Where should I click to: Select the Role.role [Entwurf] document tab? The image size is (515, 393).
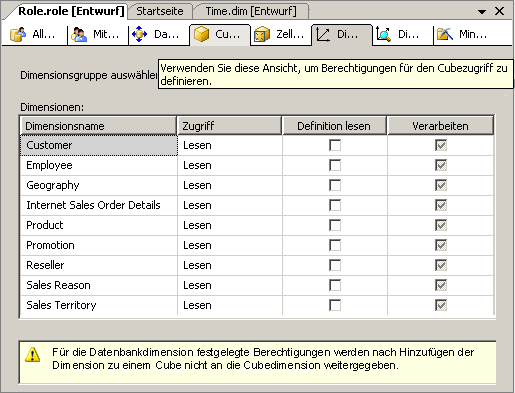point(71,11)
